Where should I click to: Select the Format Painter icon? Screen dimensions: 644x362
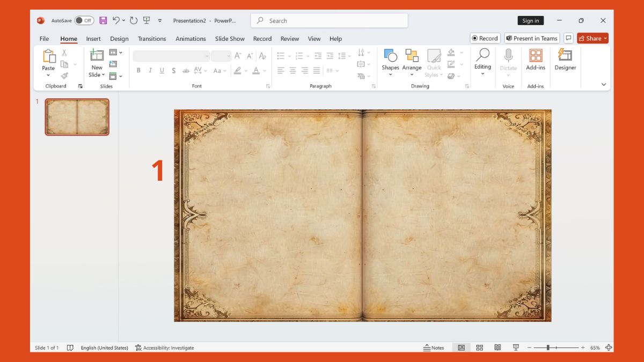pos(64,75)
